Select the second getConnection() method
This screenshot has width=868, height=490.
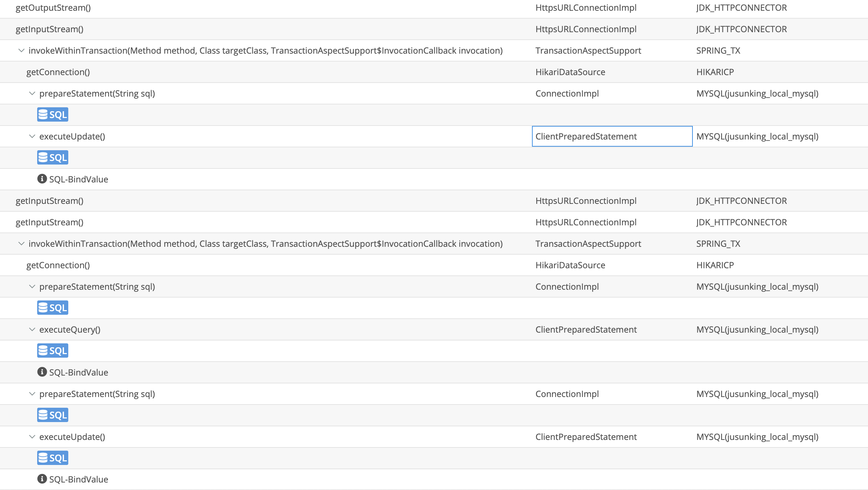[x=58, y=265]
